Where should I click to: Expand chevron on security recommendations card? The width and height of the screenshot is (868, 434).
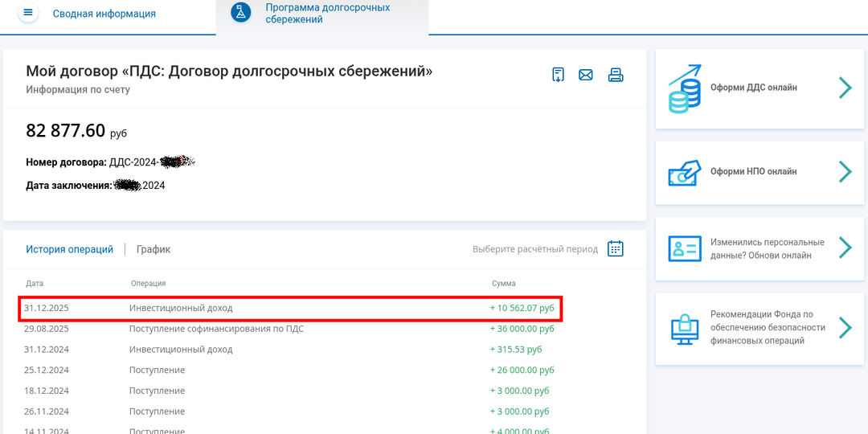point(845,328)
